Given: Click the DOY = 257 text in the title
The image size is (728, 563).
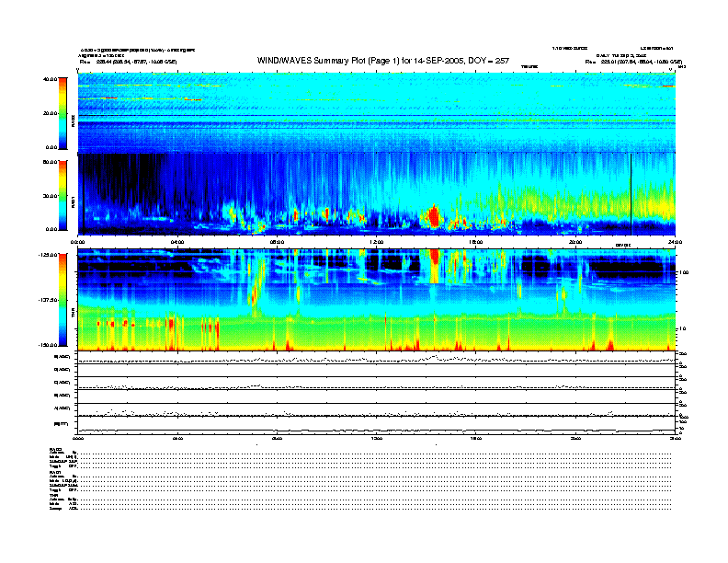Looking at the screenshot, I should click(488, 61).
